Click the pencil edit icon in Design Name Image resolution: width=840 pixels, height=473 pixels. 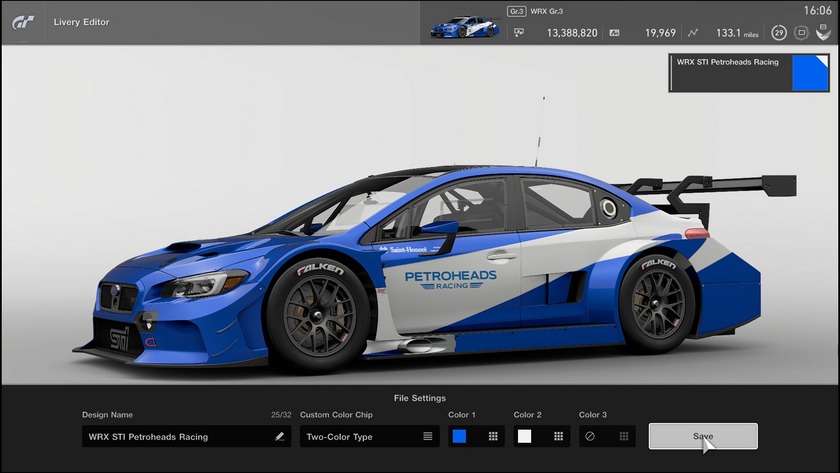pyautogui.click(x=280, y=436)
